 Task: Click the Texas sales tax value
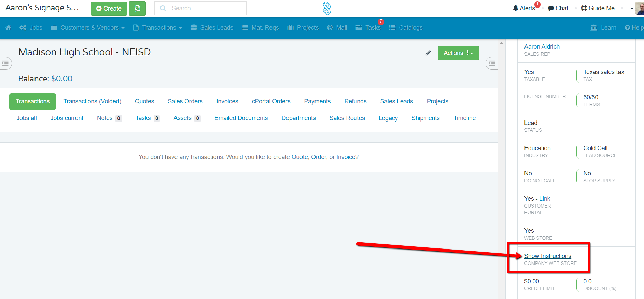click(x=604, y=72)
